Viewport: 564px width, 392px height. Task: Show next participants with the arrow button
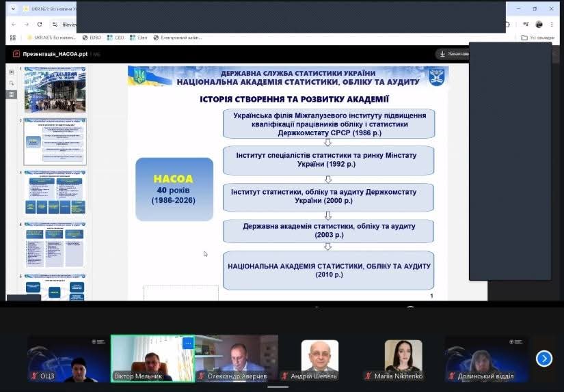point(543,359)
